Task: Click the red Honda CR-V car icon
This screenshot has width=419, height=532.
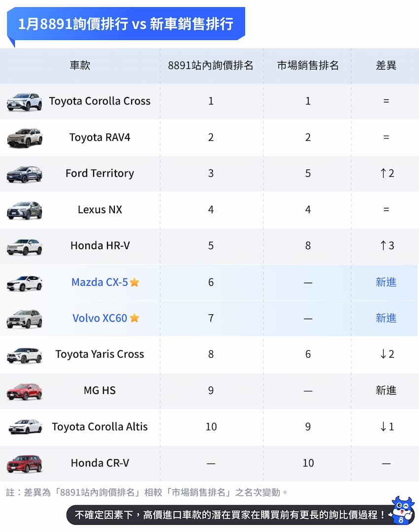Action: [x=24, y=464]
